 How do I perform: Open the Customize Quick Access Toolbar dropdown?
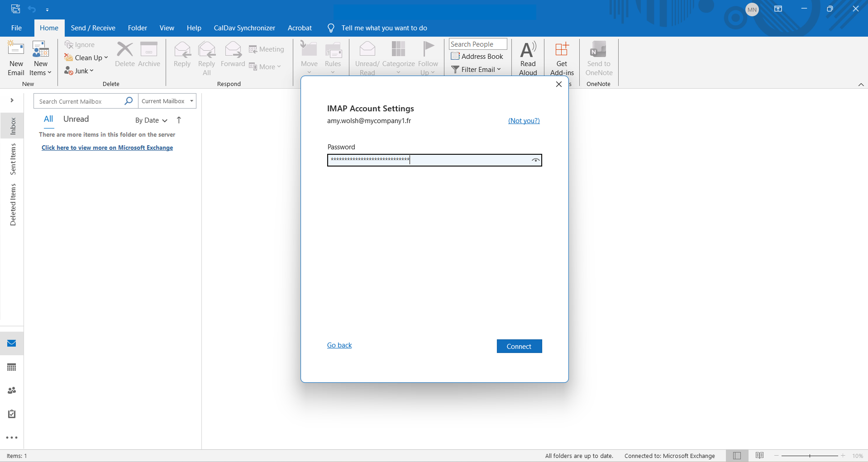(x=47, y=10)
